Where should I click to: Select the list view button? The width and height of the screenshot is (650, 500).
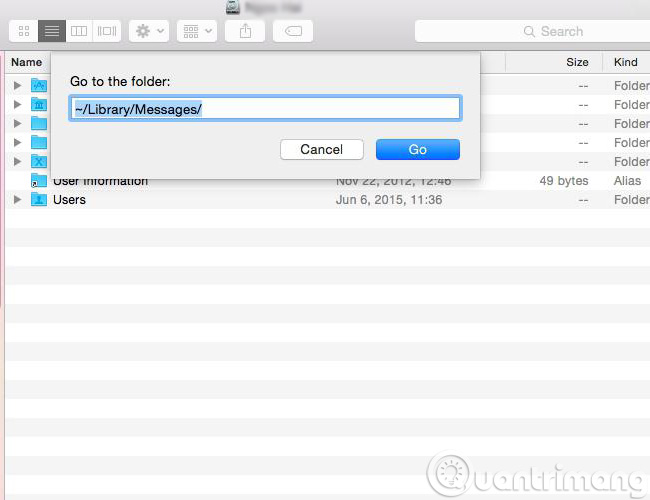[x=52, y=31]
